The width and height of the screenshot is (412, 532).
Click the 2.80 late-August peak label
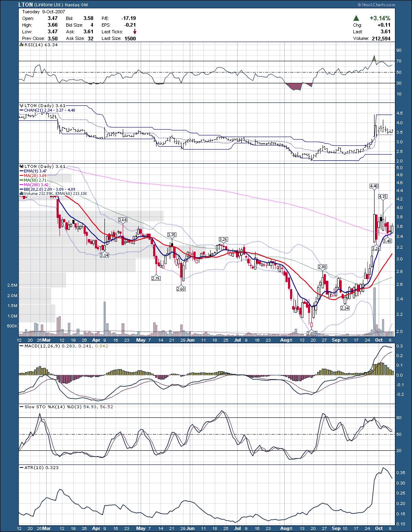click(x=322, y=267)
